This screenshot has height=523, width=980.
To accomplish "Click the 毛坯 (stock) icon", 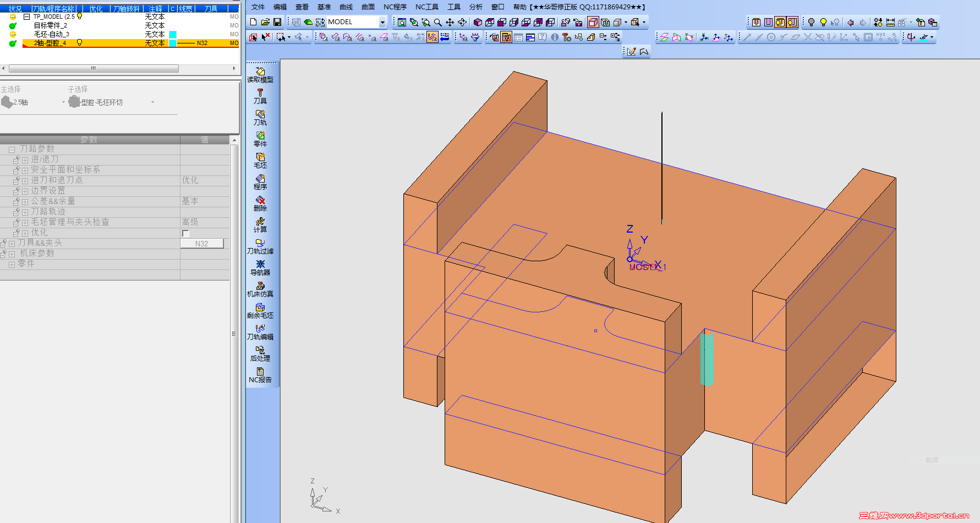I will pyautogui.click(x=260, y=161).
